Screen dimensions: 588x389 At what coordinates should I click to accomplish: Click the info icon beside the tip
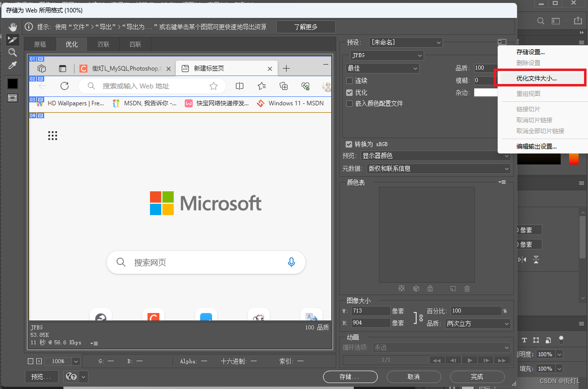(28, 27)
